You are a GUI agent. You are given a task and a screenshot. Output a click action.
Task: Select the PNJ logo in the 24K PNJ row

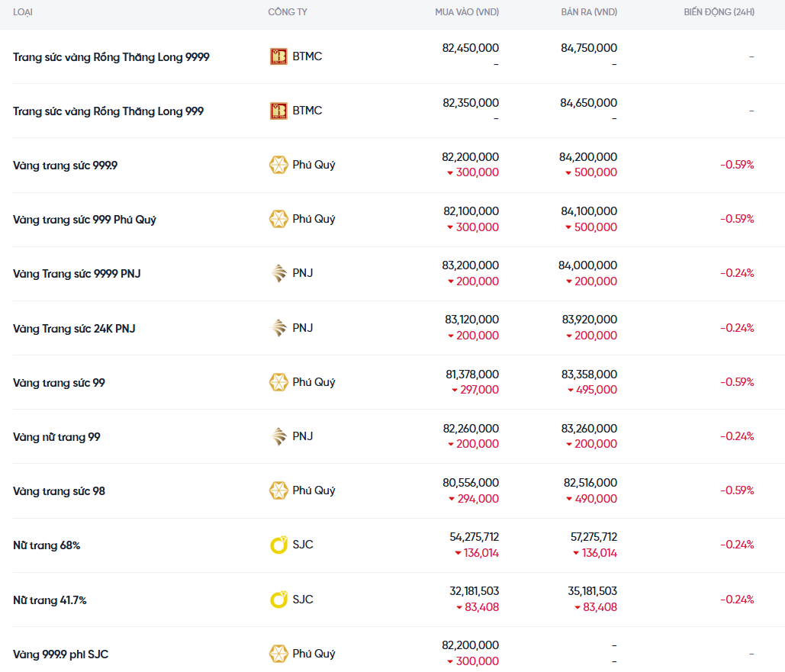point(278,328)
